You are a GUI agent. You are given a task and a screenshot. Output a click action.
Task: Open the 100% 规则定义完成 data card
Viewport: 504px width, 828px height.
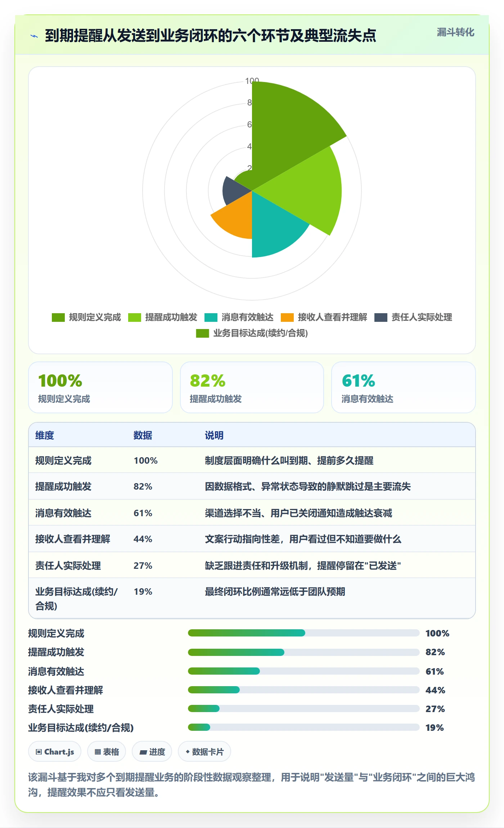(100, 387)
